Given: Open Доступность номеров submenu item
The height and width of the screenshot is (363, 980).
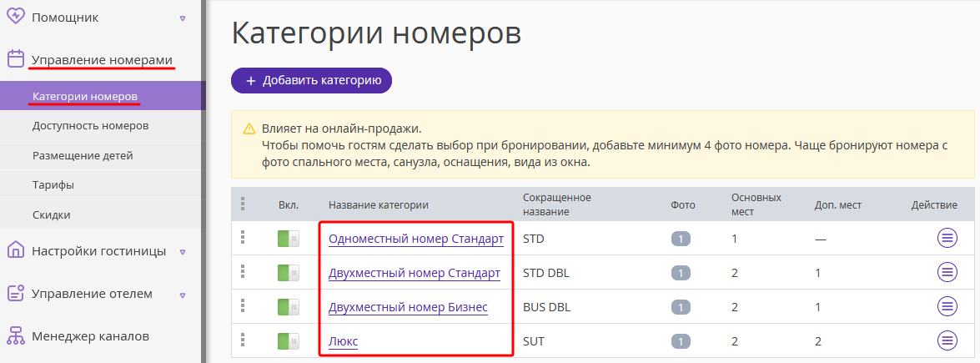Looking at the screenshot, I should [x=103, y=126].
